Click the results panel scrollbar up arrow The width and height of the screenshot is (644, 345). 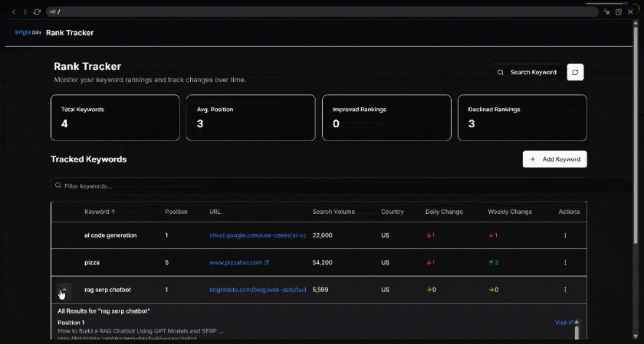[577, 323]
